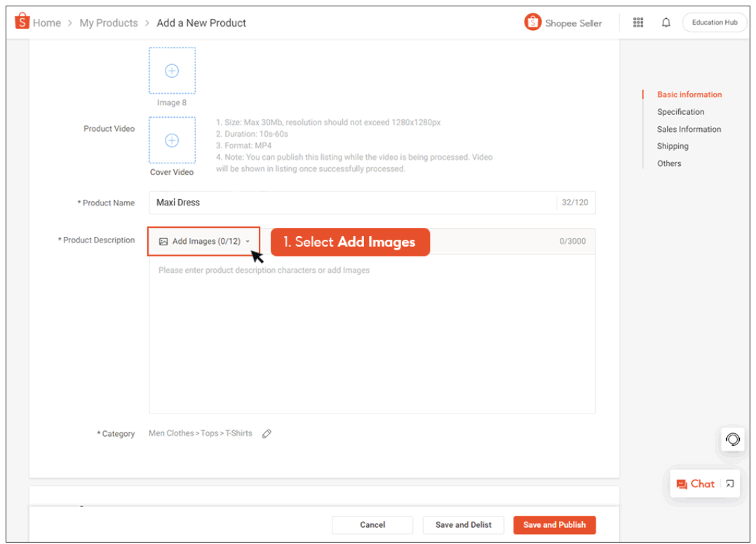The width and height of the screenshot is (756, 544).
Task: Click the Save and Delist button
Action: click(x=463, y=524)
